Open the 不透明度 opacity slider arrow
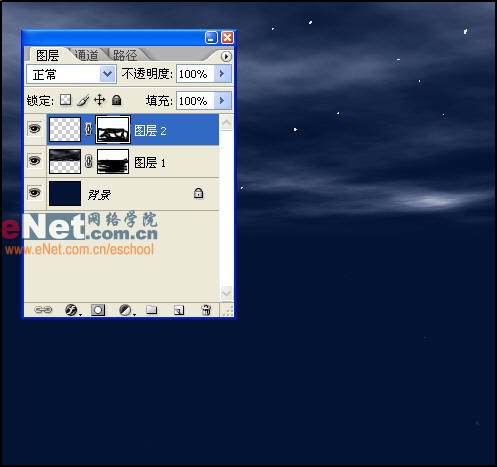 (223, 74)
